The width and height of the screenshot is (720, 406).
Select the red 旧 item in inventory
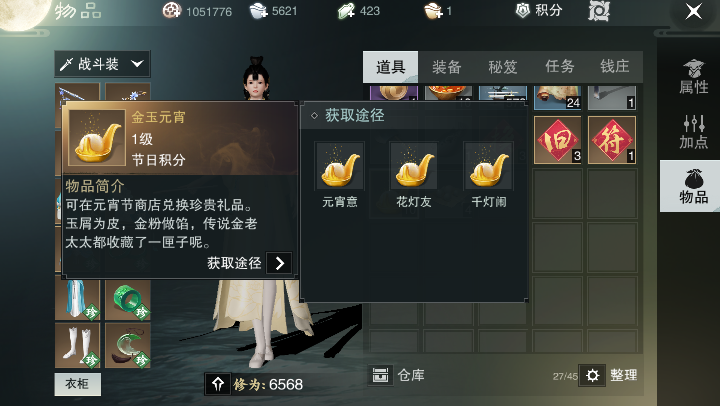[x=557, y=140]
